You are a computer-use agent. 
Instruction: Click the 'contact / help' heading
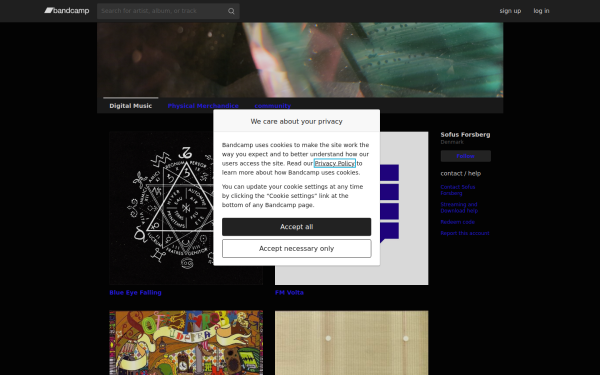point(461,174)
